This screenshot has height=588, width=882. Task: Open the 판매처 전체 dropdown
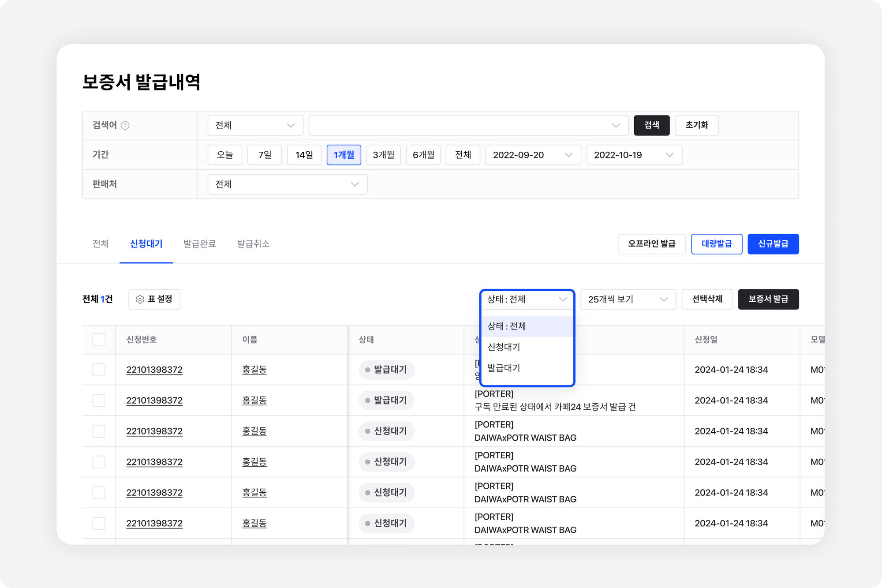pyautogui.click(x=287, y=184)
